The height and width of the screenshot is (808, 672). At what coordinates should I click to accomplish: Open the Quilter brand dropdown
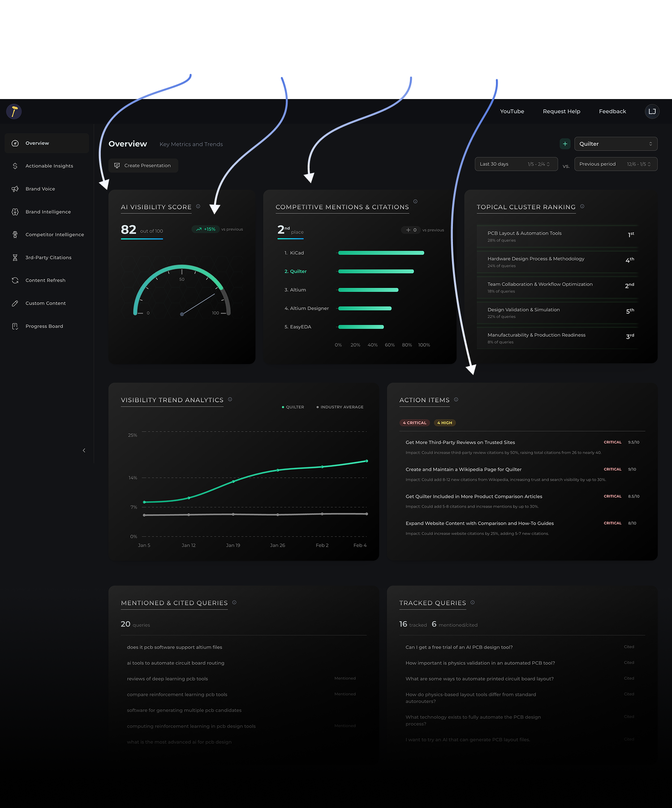616,144
